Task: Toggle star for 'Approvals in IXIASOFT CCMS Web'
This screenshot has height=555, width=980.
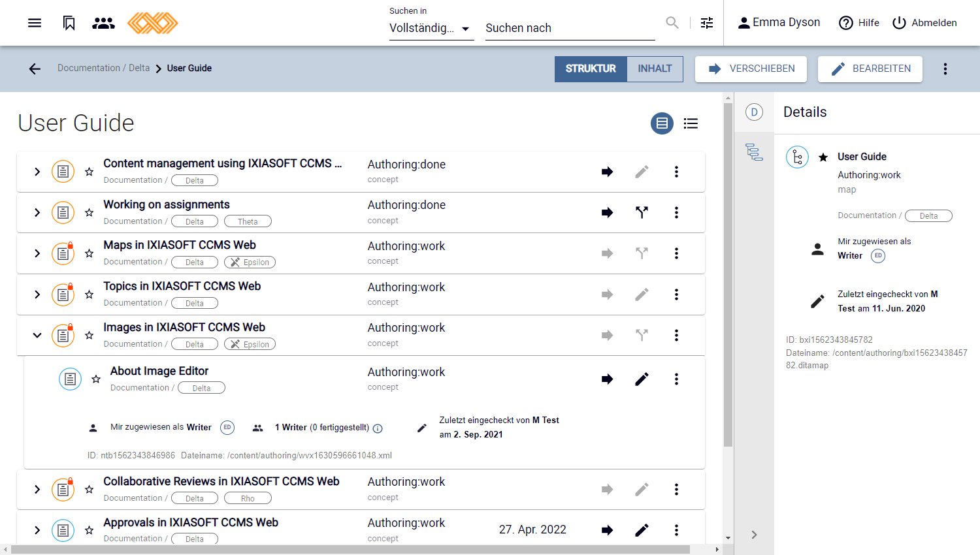Action: [x=89, y=530]
